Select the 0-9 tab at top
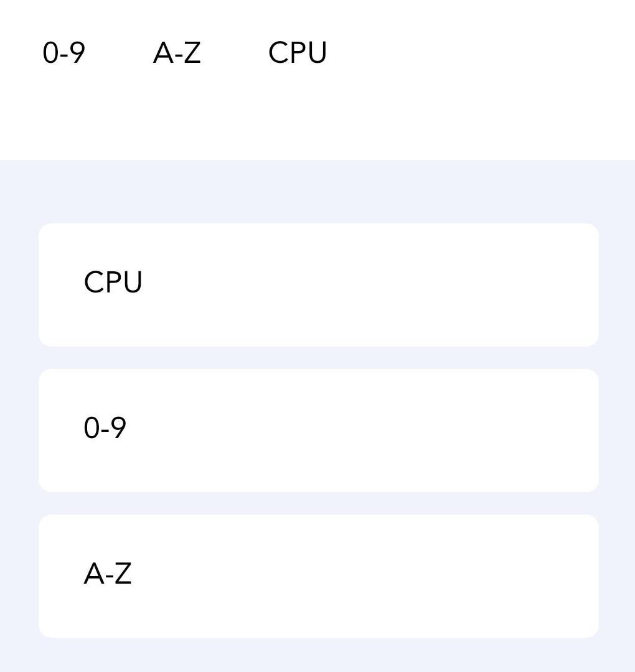Screen dimensions: 635x672 [x=64, y=53]
